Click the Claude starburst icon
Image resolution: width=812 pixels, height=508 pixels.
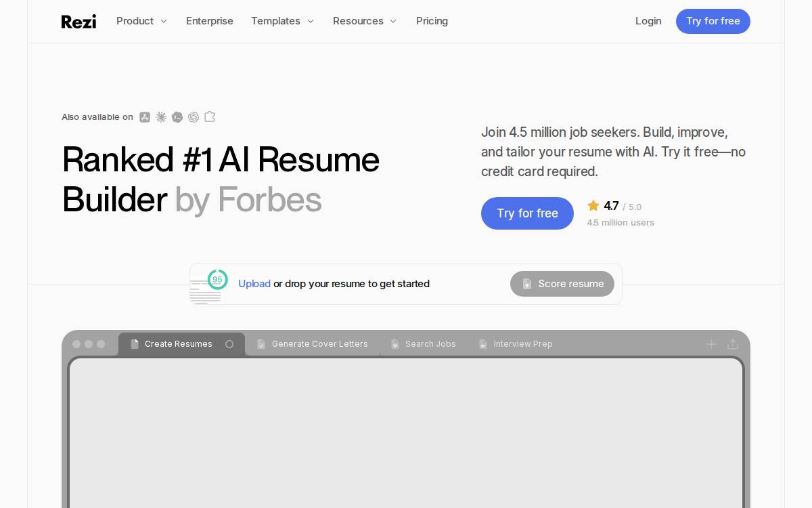point(161,117)
